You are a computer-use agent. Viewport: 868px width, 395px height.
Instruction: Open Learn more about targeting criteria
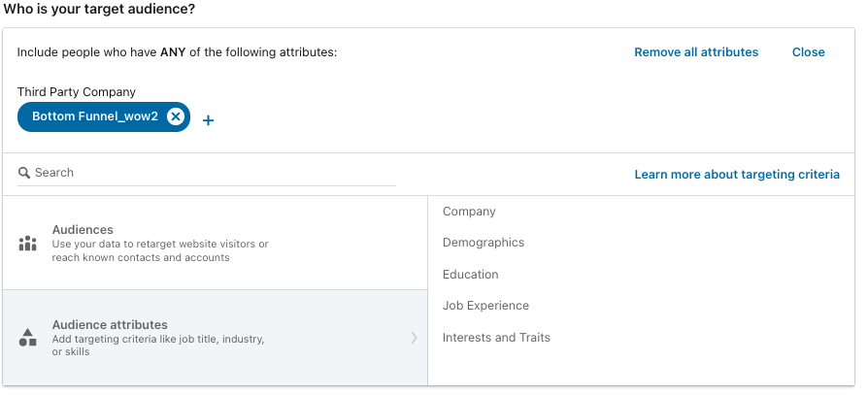pos(737,175)
